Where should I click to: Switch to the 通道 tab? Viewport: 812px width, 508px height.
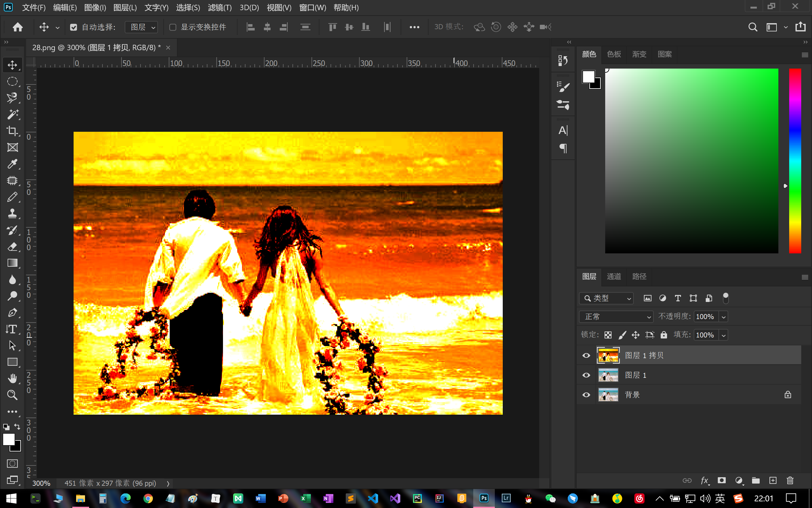click(x=614, y=277)
